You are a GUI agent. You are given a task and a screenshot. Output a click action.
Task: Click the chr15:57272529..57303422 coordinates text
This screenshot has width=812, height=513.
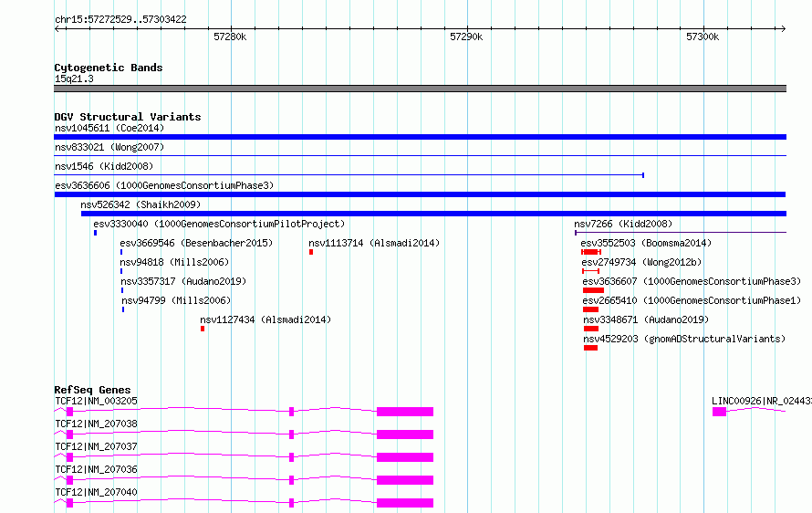coord(120,20)
